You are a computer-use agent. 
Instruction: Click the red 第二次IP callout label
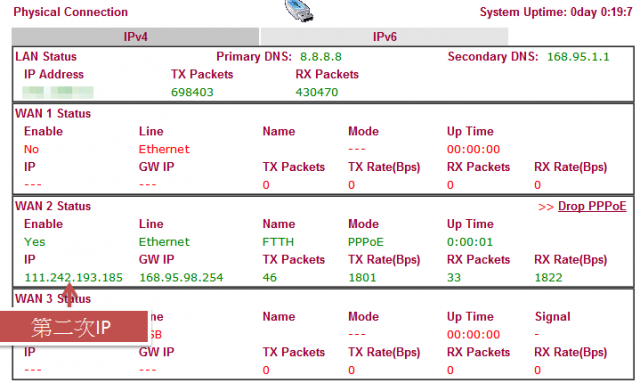[73, 327]
